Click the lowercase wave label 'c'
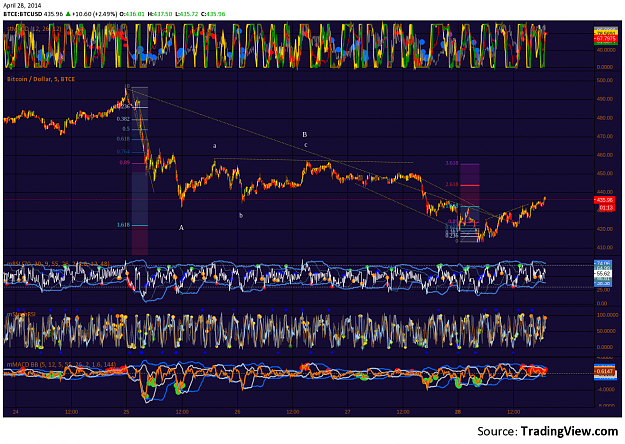The image size is (625, 444). 306,145
